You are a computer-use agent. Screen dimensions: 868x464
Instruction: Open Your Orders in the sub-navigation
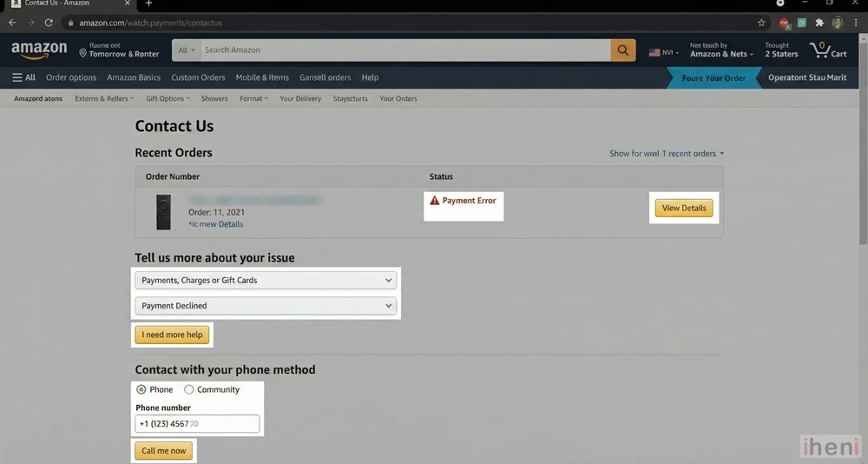point(398,98)
